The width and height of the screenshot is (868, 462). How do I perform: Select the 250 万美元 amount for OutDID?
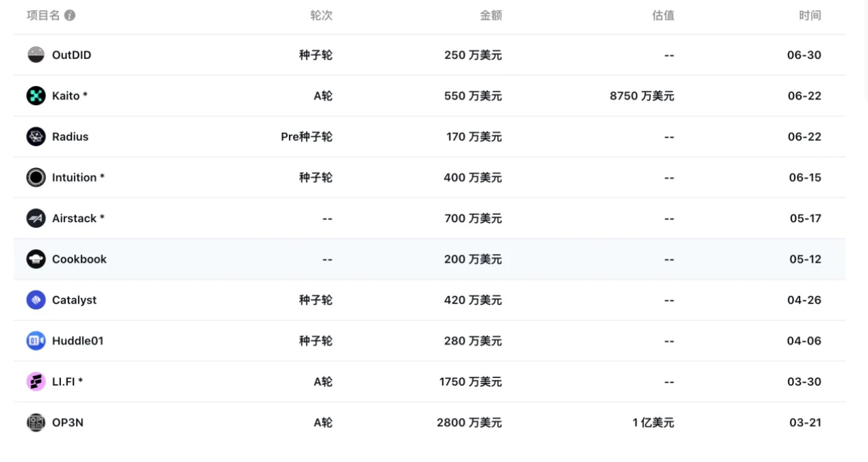click(473, 55)
